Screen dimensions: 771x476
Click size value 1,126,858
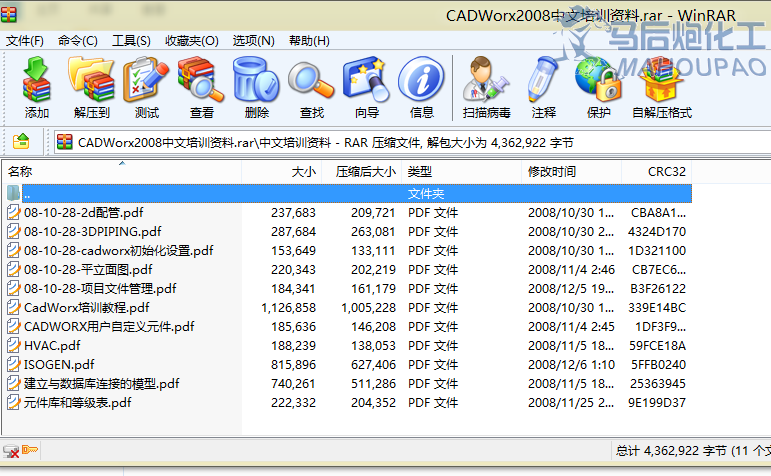click(x=289, y=308)
